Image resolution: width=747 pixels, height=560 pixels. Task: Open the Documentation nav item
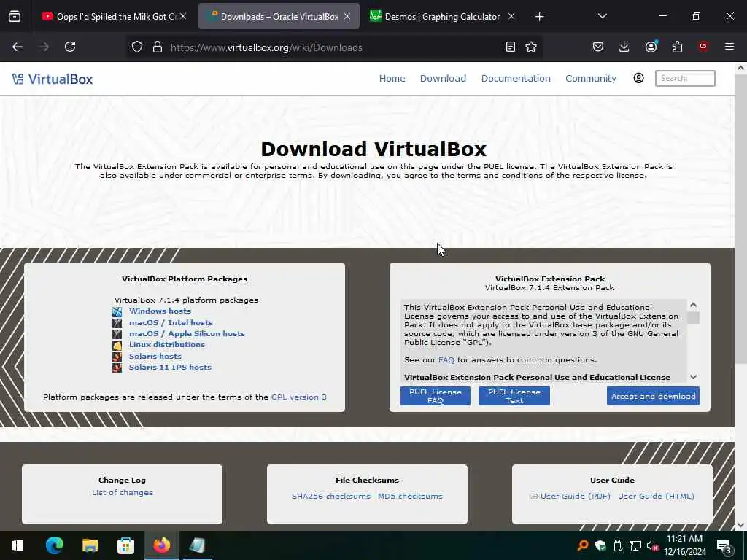pyautogui.click(x=516, y=78)
